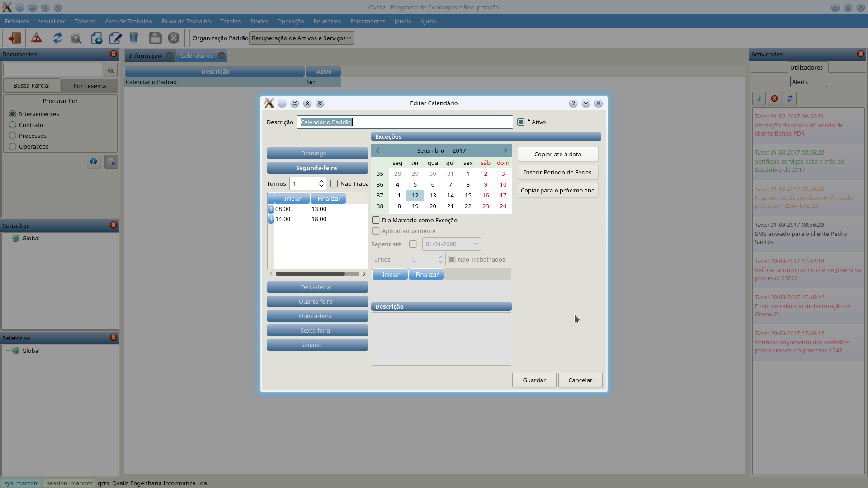The width and height of the screenshot is (868, 488).
Task: Open the Organização Padrão dropdown
Action: [302, 38]
